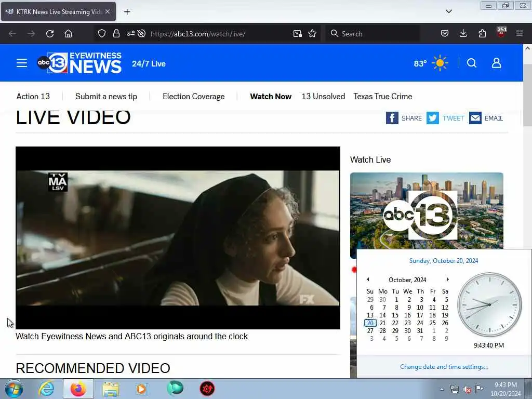The width and height of the screenshot is (532, 399).
Task: Open Windows Explorer folder on taskbar
Action: (x=111, y=389)
